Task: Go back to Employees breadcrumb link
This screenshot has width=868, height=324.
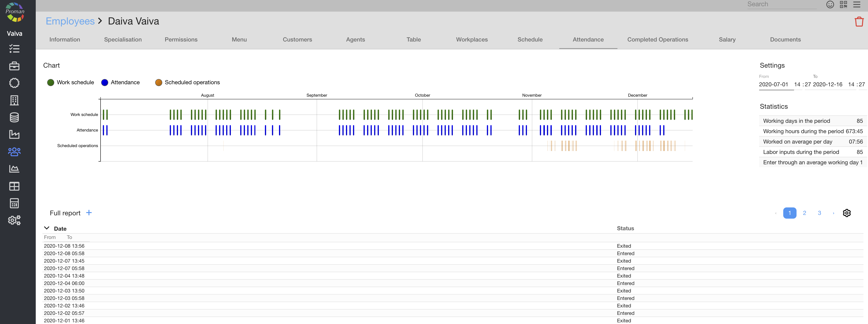Action: [70, 21]
